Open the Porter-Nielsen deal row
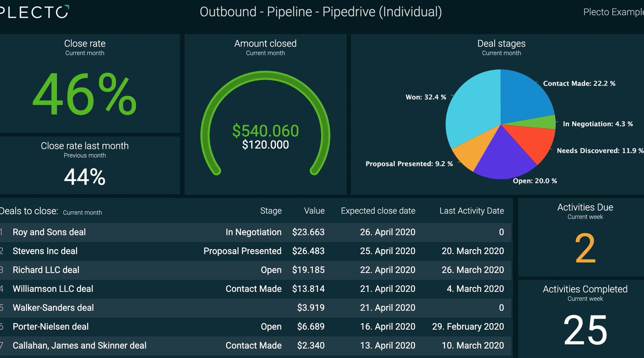The image size is (644, 358). pyautogui.click(x=255, y=327)
